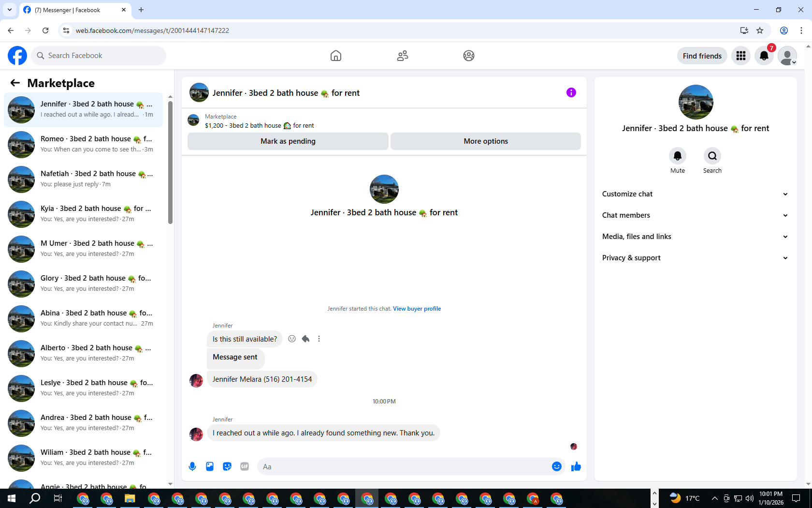
Task: Click the taskbar clock showing 10:01 PM
Action: pos(771,498)
